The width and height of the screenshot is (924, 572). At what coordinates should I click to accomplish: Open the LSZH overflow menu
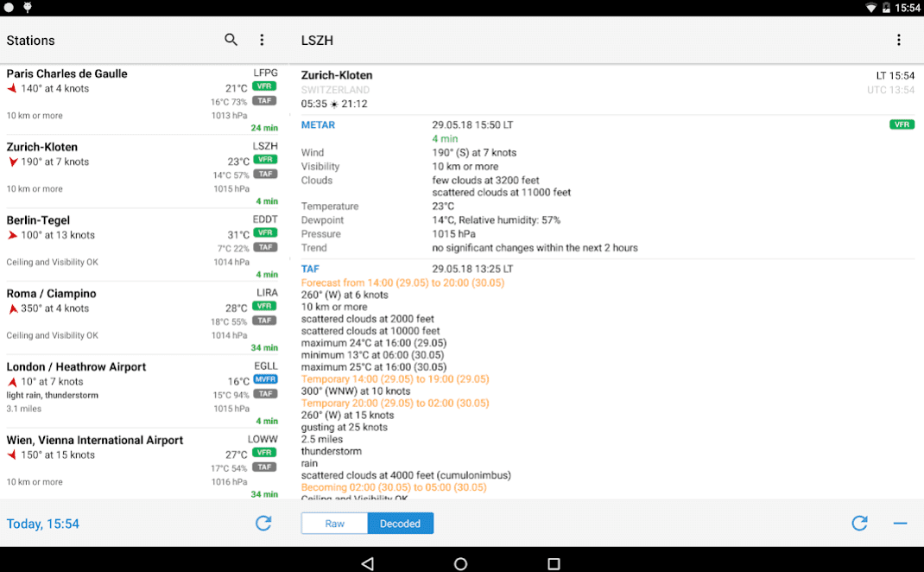pos(898,40)
